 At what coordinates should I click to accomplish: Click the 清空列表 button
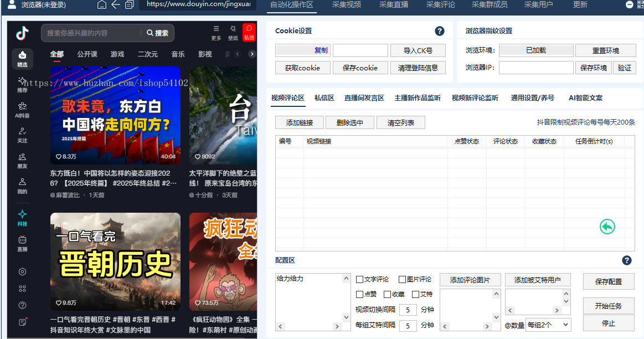[x=400, y=122]
